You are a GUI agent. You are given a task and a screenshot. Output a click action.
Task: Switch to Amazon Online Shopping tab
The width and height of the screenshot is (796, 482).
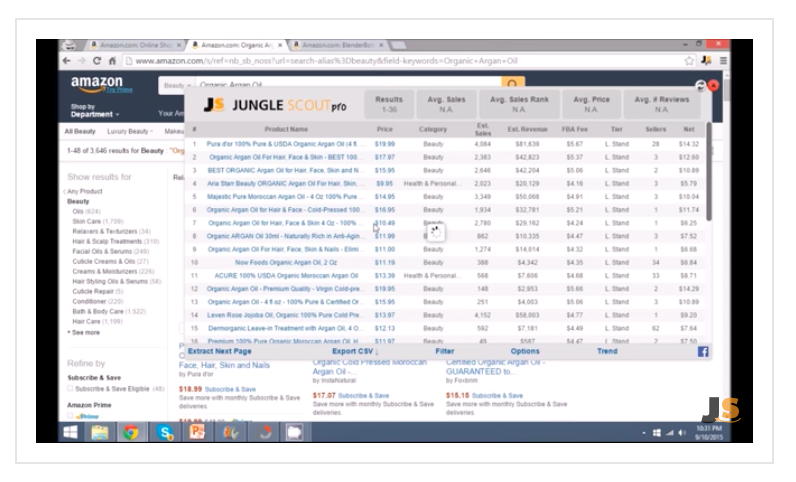click(135, 45)
